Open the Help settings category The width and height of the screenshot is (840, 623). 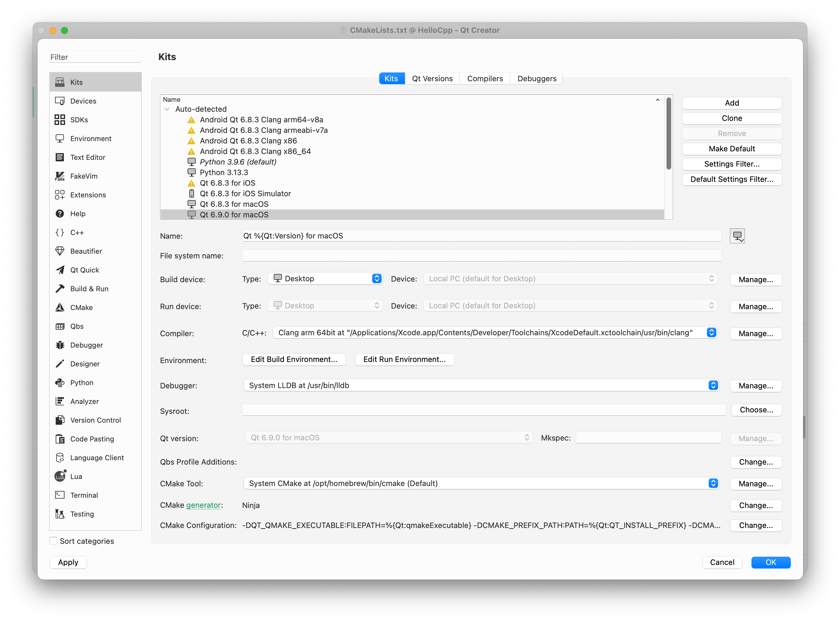point(95,214)
